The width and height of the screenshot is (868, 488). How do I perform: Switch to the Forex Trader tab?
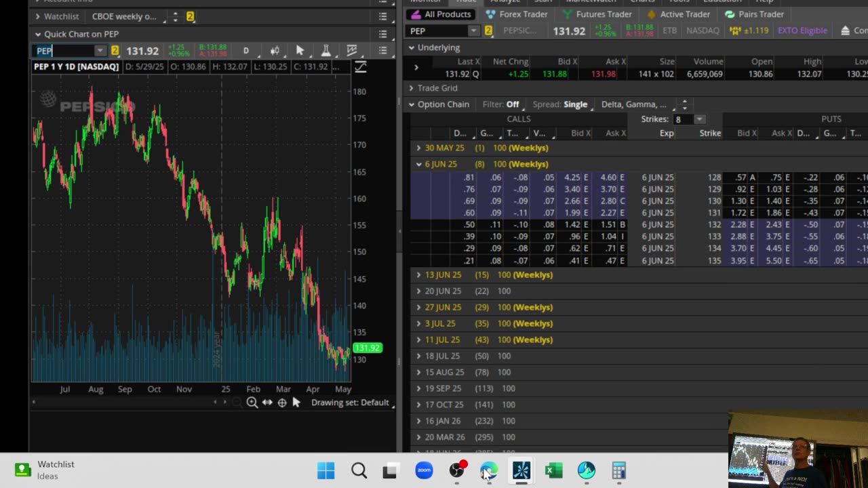click(x=517, y=14)
